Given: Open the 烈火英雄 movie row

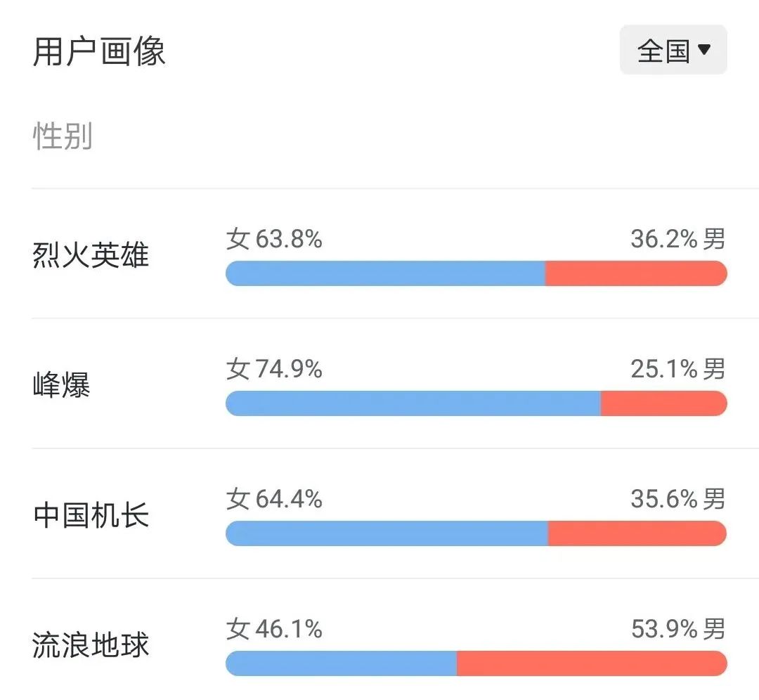Looking at the screenshot, I should tap(91, 254).
